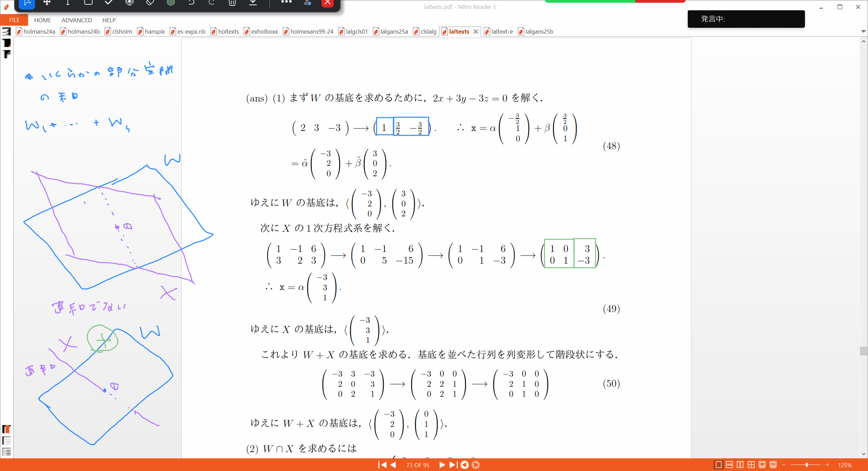The width and height of the screenshot is (868, 471).
Task: Click the scroll up arrow of document
Action: point(863,41)
